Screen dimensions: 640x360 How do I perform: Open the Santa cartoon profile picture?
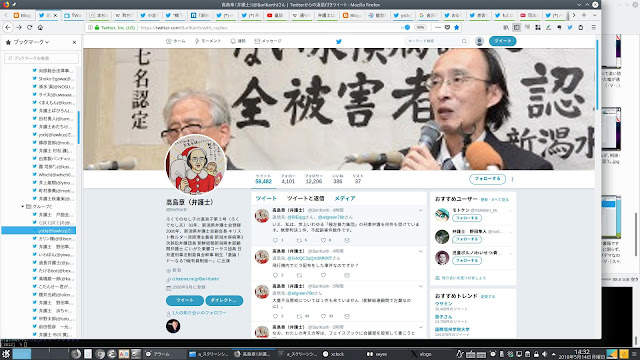click(196, 164)
